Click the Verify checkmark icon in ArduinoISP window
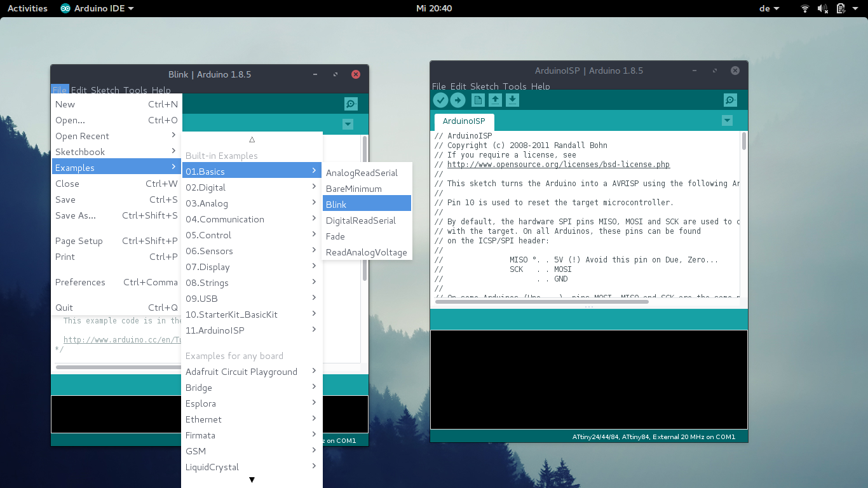 (440, 100)
